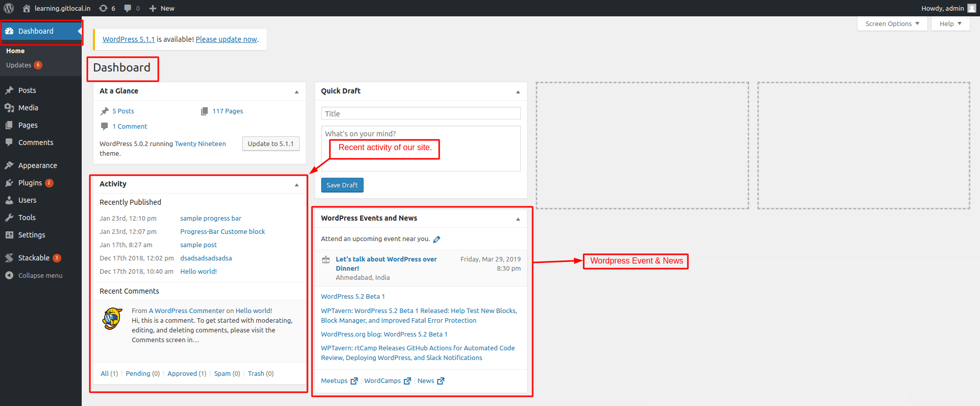
Task: Open the Posts menu
Action: click(x=27, y=90)
